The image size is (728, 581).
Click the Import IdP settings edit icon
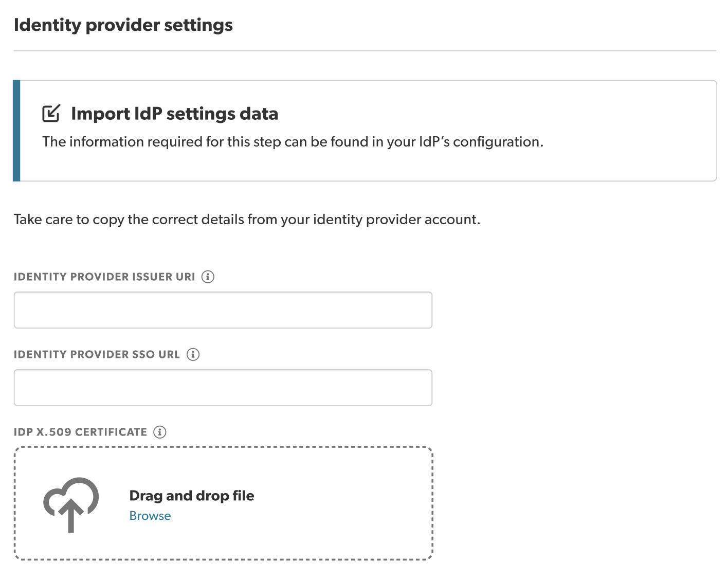click(51, 113)
